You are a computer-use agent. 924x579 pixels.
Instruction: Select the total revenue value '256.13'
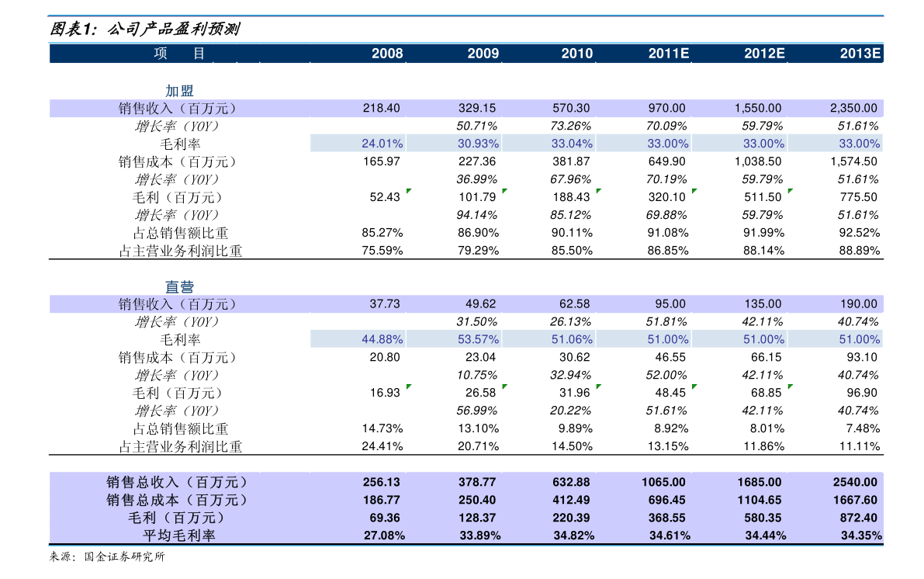coord(381,482)
